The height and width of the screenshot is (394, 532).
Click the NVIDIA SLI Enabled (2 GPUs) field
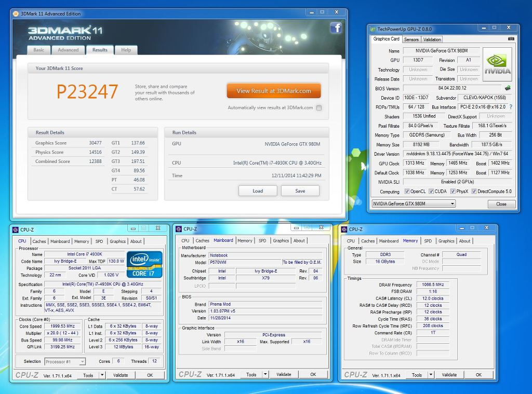457,182
